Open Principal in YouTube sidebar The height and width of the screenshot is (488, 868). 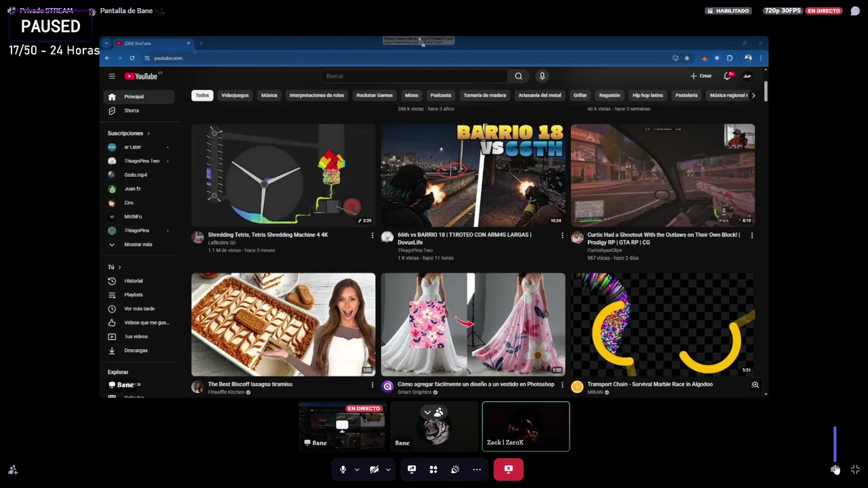[x=138, y=96]
